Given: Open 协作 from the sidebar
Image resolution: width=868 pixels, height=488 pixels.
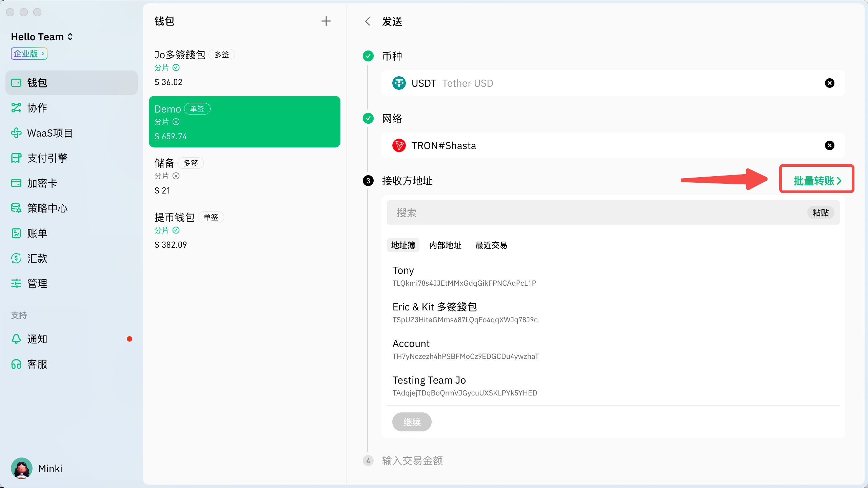Looking at the screenshot, I should [37, 108].
